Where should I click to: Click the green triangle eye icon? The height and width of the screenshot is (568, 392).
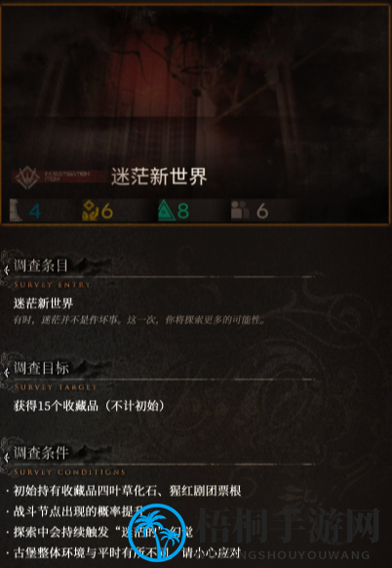[166, 211]
